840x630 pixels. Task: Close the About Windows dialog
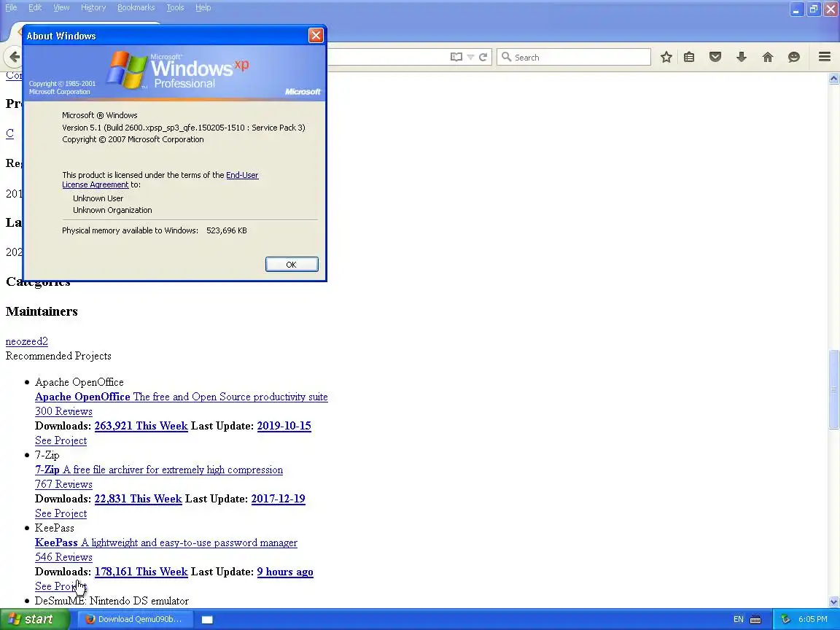[316, 35]
